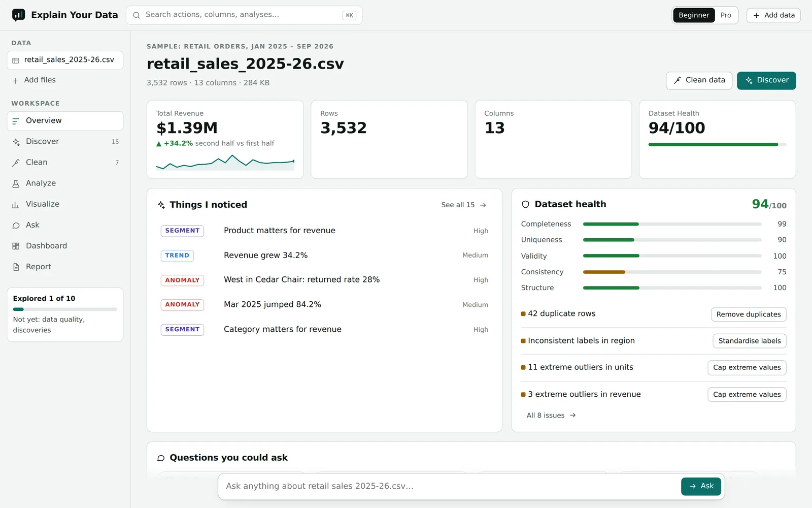Click Add files in the sidebar
812x508 pixels.
tap(65, 80)
